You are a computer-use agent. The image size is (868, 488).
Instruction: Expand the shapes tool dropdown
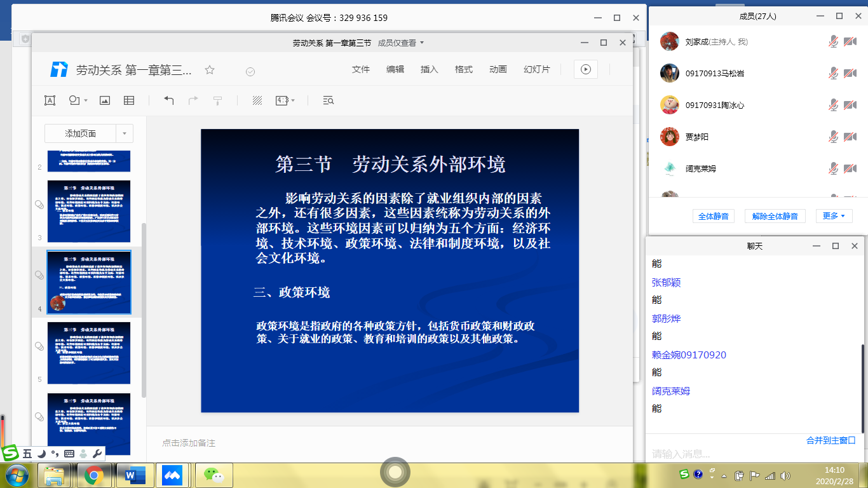[x=86, y=100]
